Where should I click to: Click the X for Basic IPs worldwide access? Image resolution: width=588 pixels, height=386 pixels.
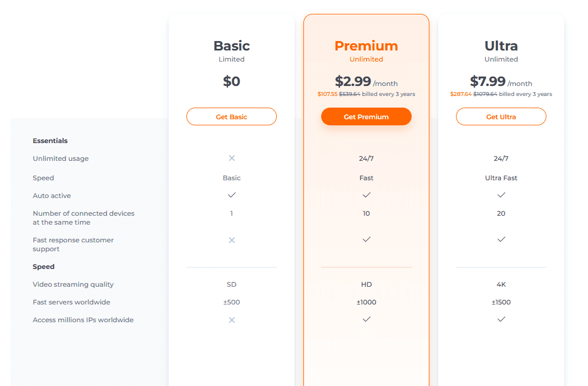click(232, 320)
